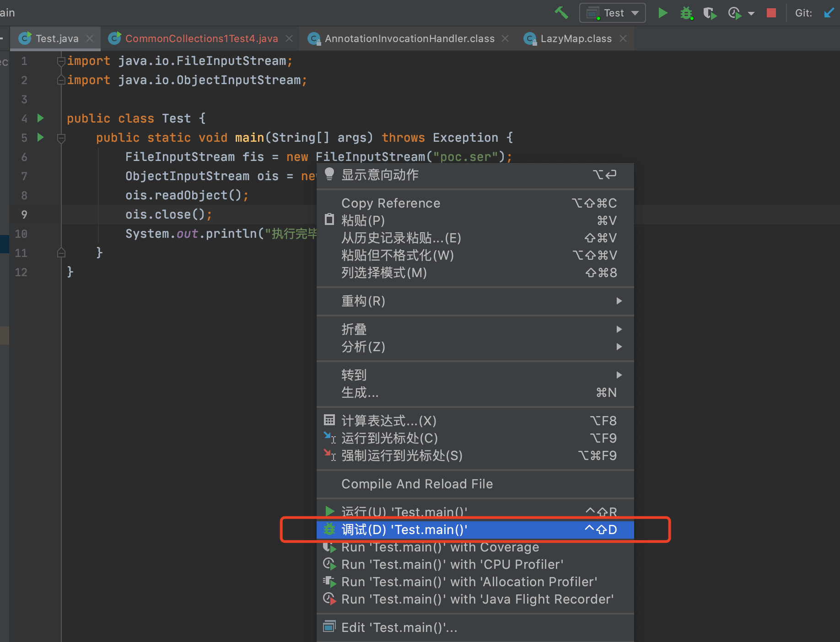The image size is (840, 642).
Task: Close the CommonCollections1Test4.java tab
Action: [289, 38]
